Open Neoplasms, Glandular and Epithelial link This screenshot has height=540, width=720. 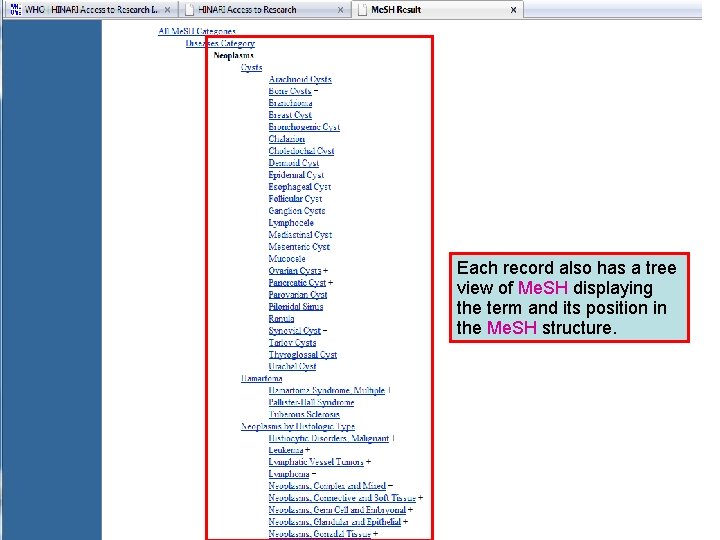[x=335, y=522]
